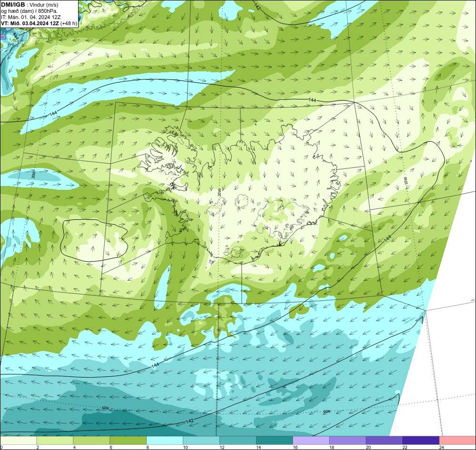Click the '(+48 h)' forecast offset text
Image resolution: width=476 pixels, height=450 pixels.
[x=69, y=23]
